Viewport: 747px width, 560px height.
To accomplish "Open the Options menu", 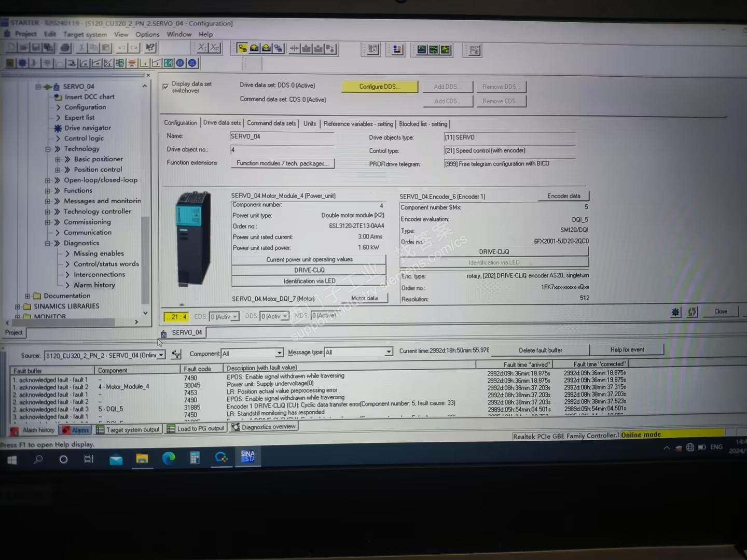I will point(147,34).
